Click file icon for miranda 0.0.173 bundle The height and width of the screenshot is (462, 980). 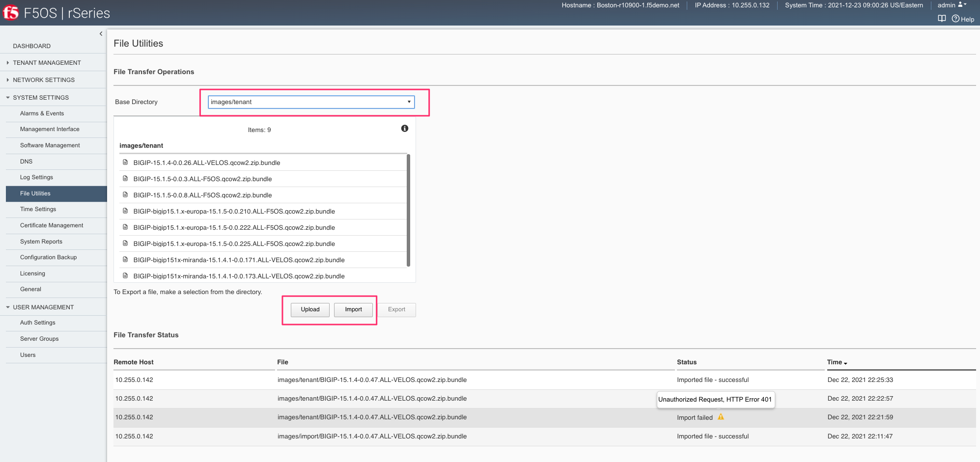point(125,275)
